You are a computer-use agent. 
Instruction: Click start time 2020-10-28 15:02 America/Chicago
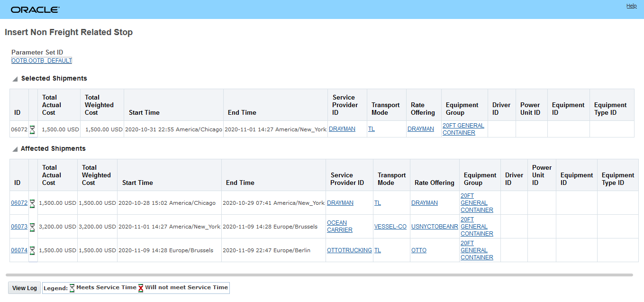coord(167,203)
